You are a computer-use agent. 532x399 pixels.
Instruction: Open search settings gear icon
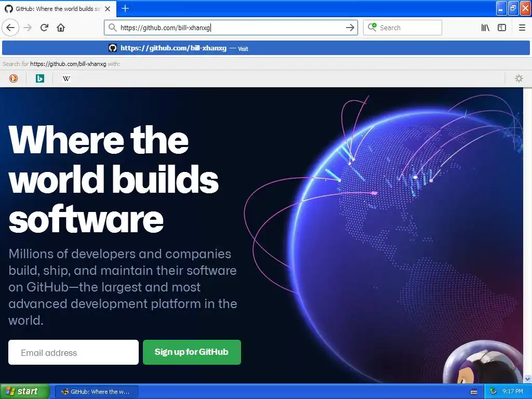coord(519,79)
